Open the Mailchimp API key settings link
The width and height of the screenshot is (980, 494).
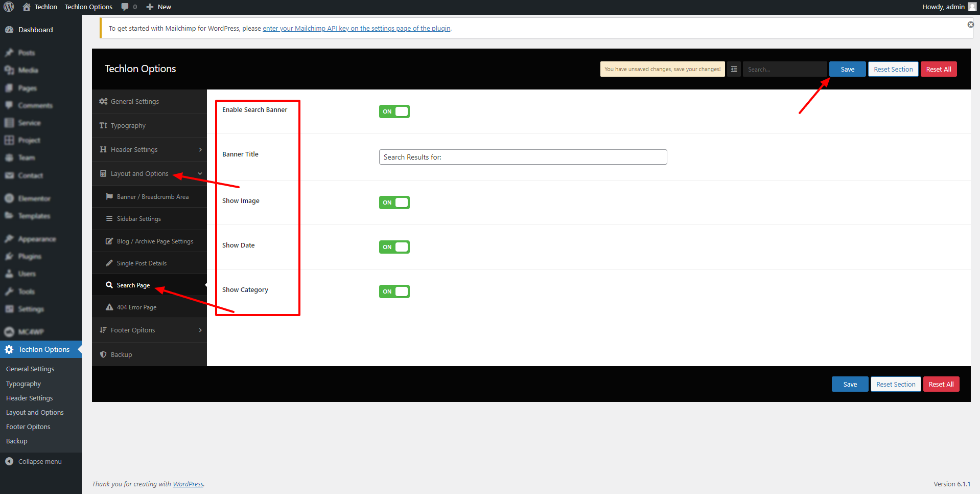[356, 29]
